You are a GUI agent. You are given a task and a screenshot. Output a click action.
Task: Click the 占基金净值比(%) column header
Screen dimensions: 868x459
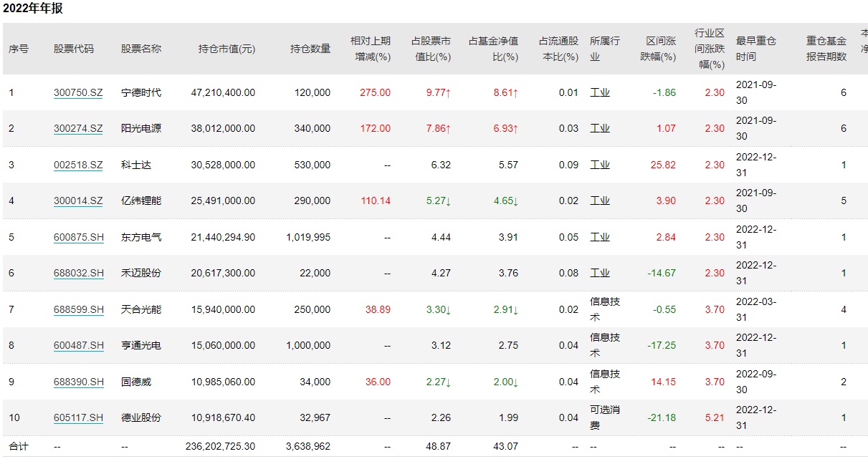tap(493, 49)
